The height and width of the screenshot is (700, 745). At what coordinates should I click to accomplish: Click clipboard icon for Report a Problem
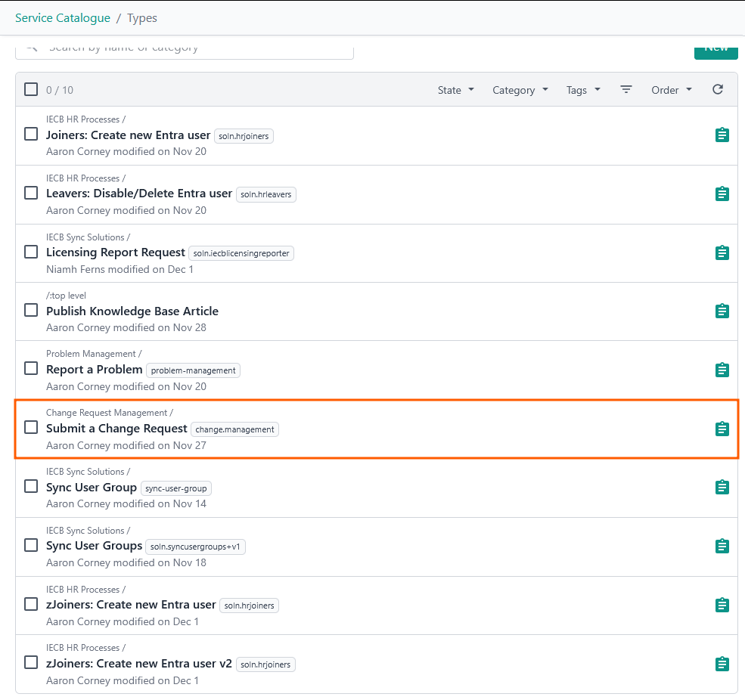(x=722, y=370)
